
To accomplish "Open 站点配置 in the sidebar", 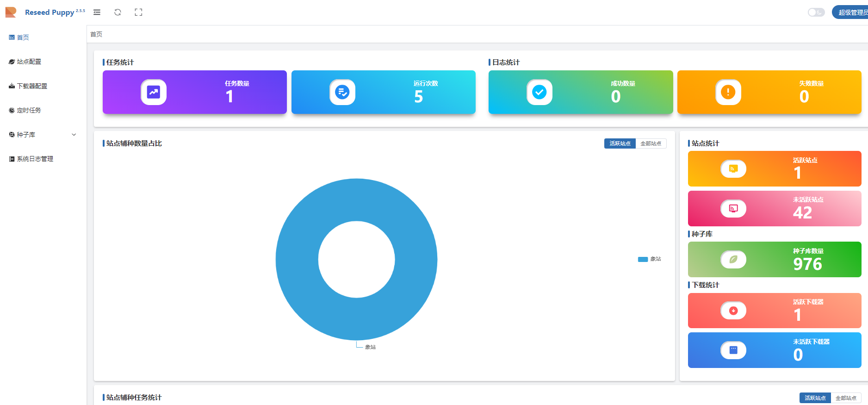I will pos(29,62).
